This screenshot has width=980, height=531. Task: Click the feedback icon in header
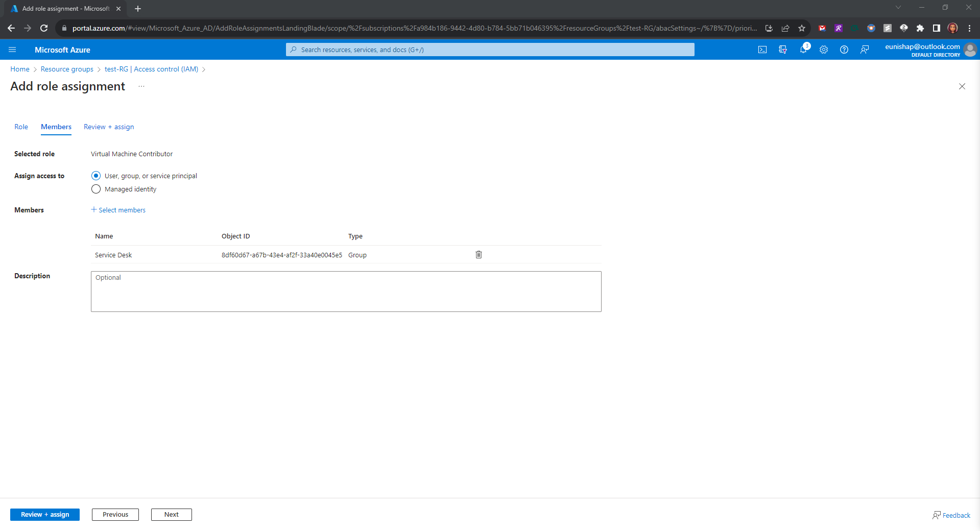pyautogui.click(x=865, y=50)
